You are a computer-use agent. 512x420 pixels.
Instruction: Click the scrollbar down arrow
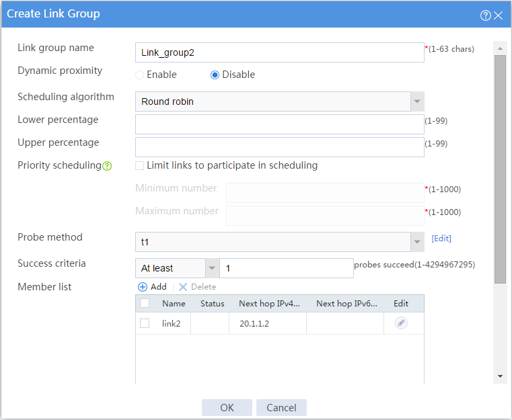(x=500, y=376)
